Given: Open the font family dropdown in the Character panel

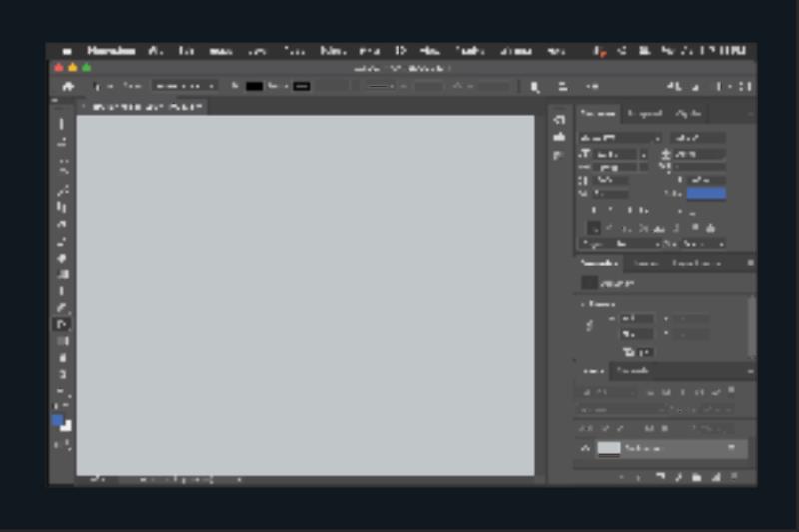Looking at the screenshot, I should coord(620,138).
